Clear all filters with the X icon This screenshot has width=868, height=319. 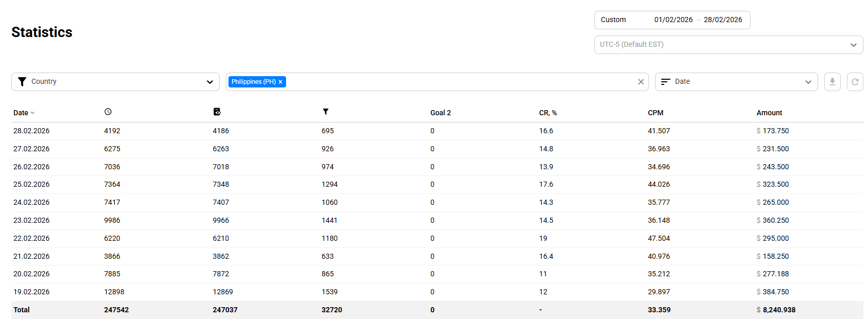641,81
